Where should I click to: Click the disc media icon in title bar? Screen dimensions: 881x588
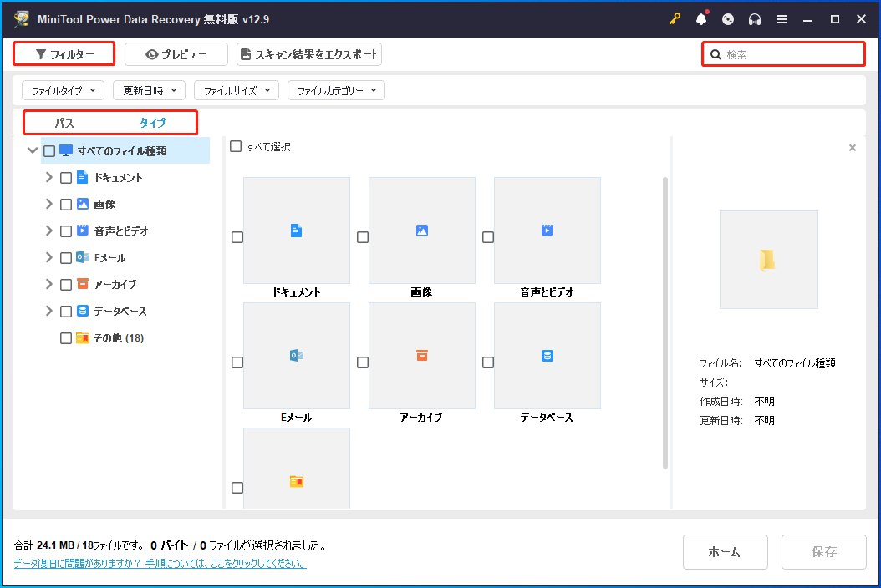[727, 20]
